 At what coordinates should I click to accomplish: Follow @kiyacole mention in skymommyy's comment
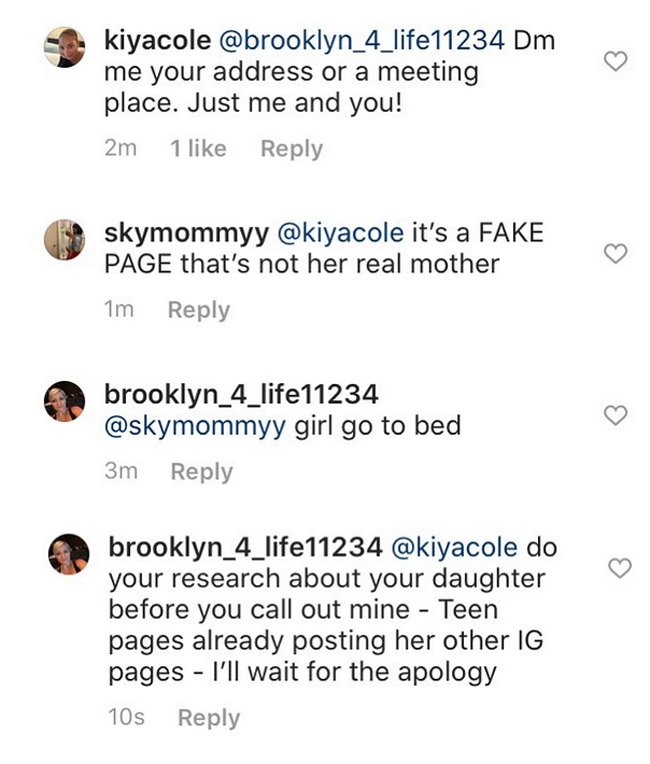pos(341,234)
